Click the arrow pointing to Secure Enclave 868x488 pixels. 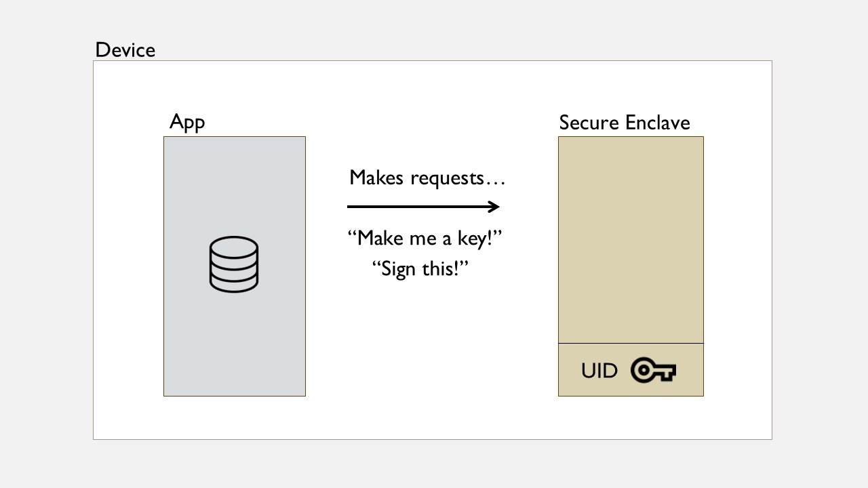(x=424, y=207)
